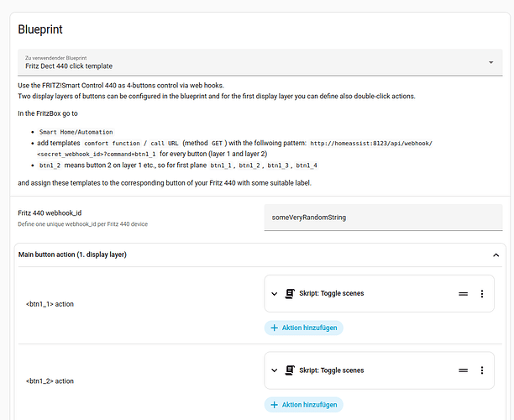Open the three-dot menu for btn1_2 action
Screen dimensions: 514x420
pyautogui.click(x=482, y=370)
